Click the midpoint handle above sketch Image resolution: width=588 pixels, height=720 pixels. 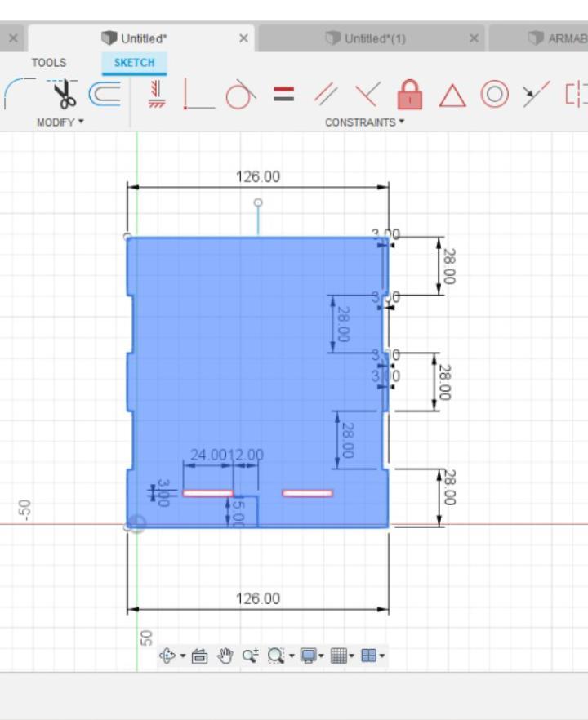(258, 202)
